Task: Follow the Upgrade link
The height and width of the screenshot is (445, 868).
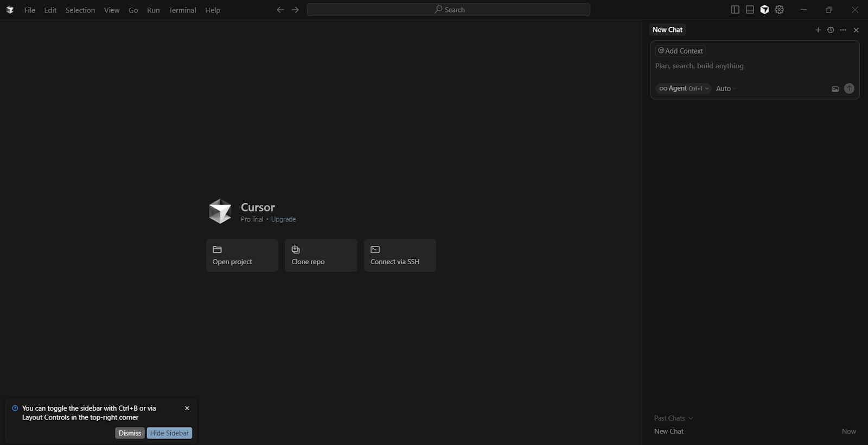Action: coord(283,219)
